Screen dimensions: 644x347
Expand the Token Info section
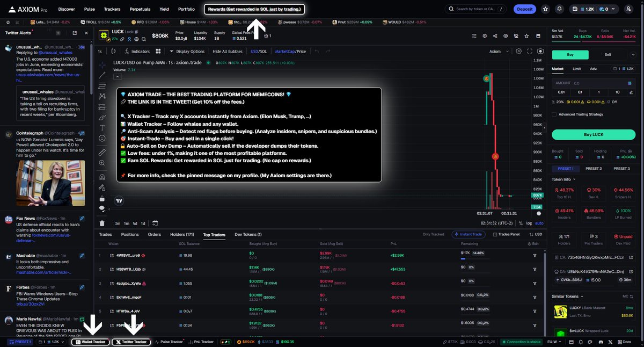[563, 179]
